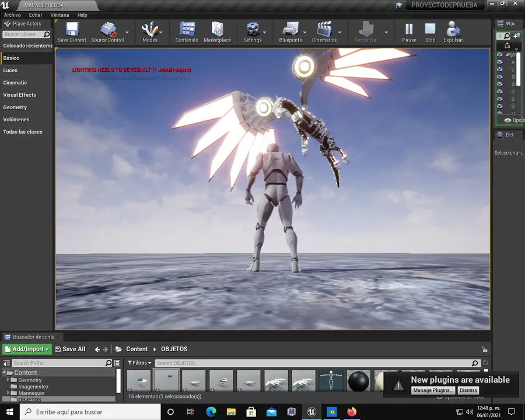This screenshot has height=420, width=525.
Task: Dismiss the new plugins notification
Action: (x=468, y=390)
